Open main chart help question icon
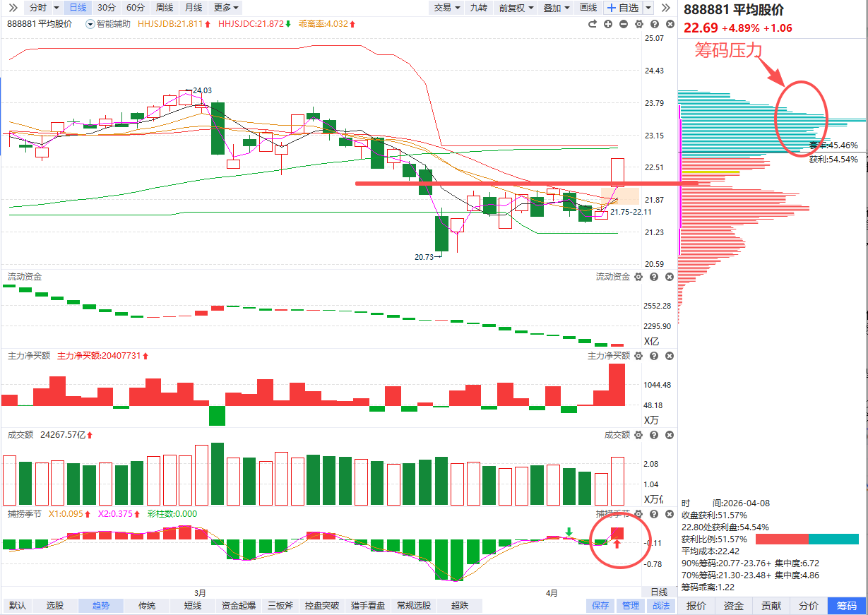This screenshot has height=615, width=868. click(x=654, y=24)
